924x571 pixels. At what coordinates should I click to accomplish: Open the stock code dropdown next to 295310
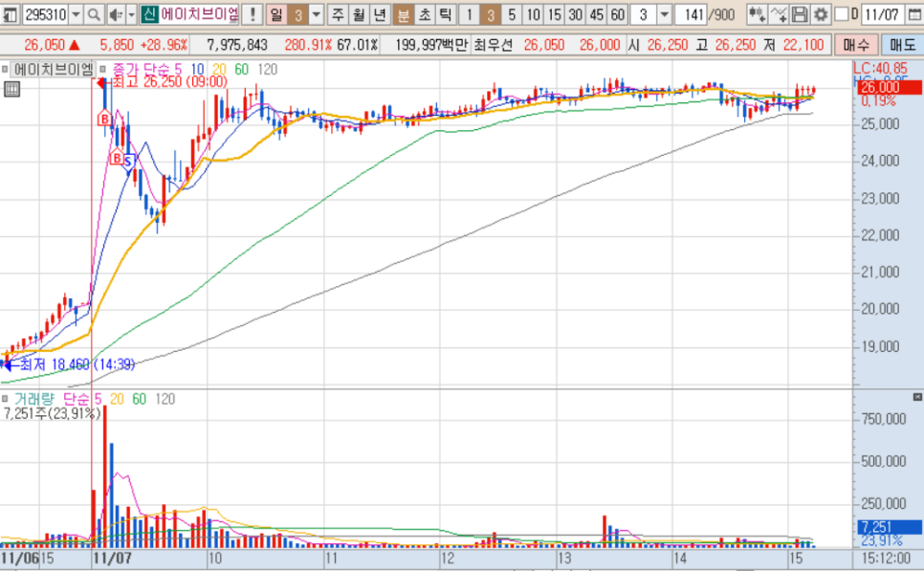click(x=76, y=14)
